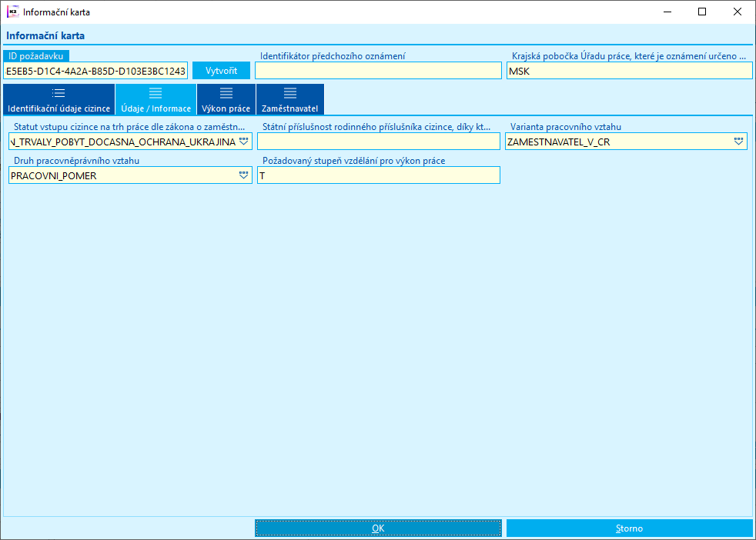
Task: Click the ID požadavku input field
Action: [x=95, y=71]
